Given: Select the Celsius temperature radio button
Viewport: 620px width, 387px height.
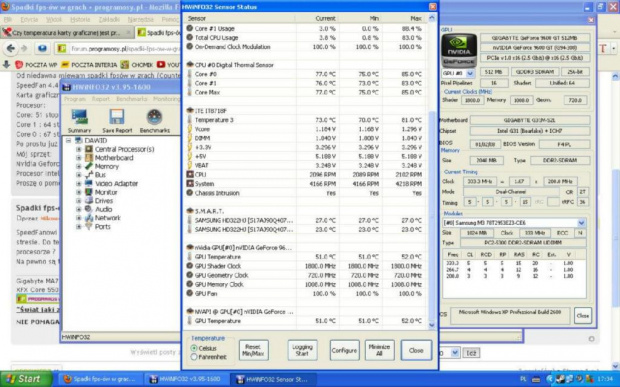Looking at the screenshot, I should [194, 348].
